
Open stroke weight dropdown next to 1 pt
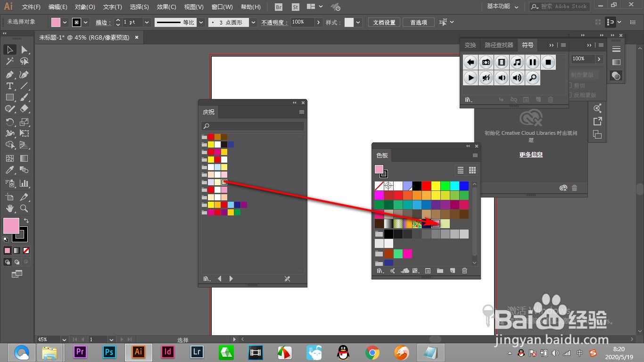pos(147,22)
